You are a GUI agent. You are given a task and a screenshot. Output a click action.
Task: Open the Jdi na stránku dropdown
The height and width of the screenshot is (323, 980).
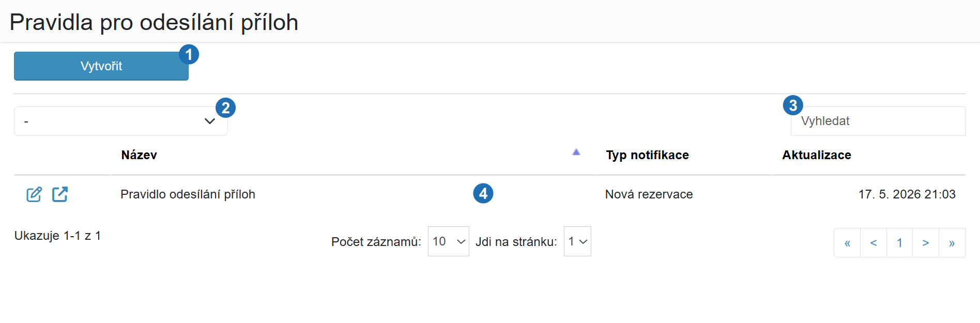coord(577,241)
